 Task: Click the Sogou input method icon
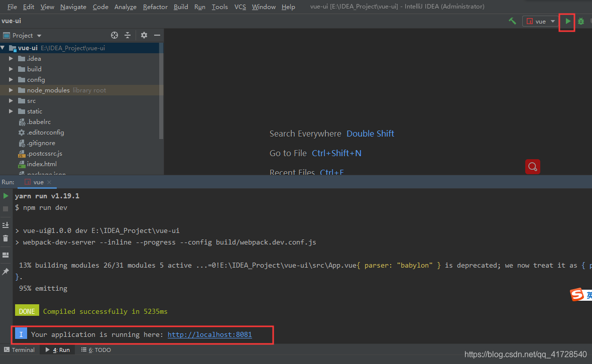577,295
